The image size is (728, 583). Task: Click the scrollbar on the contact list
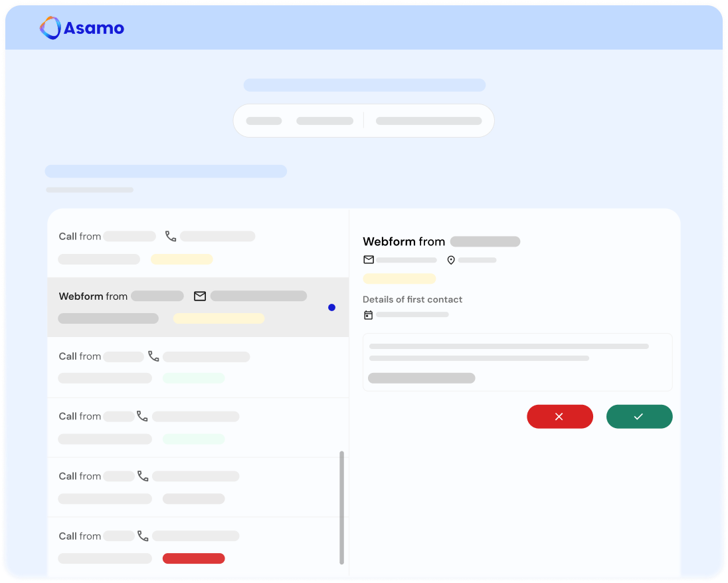click(341, 505)
